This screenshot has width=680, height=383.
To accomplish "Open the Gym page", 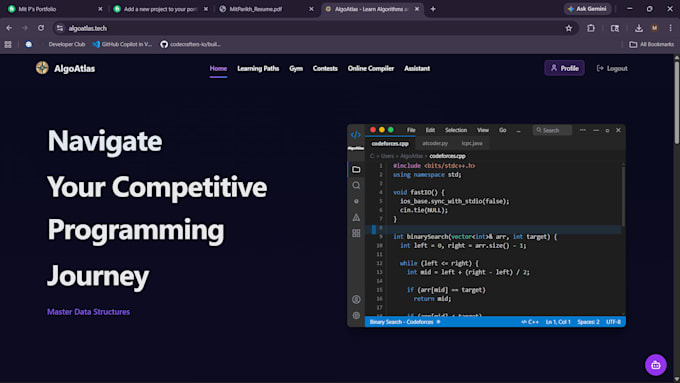I will [x=296, y=69].
